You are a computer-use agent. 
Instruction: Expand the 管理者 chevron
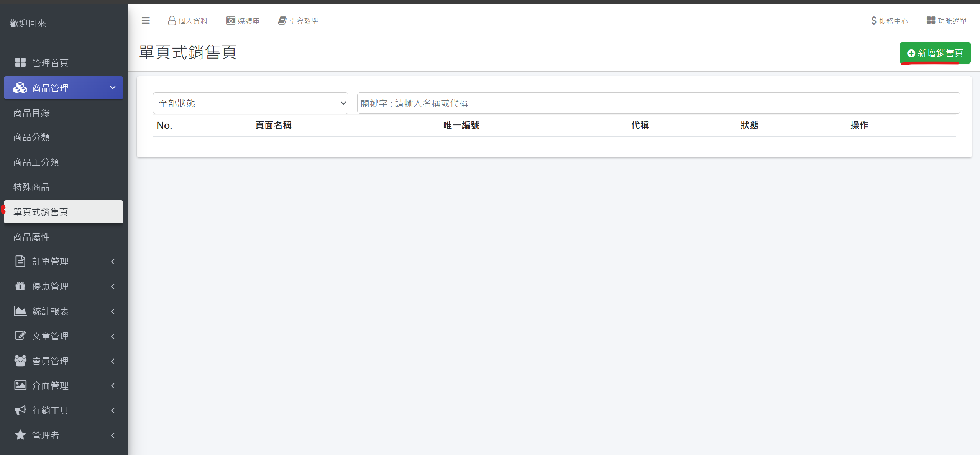tap(113, 435)
